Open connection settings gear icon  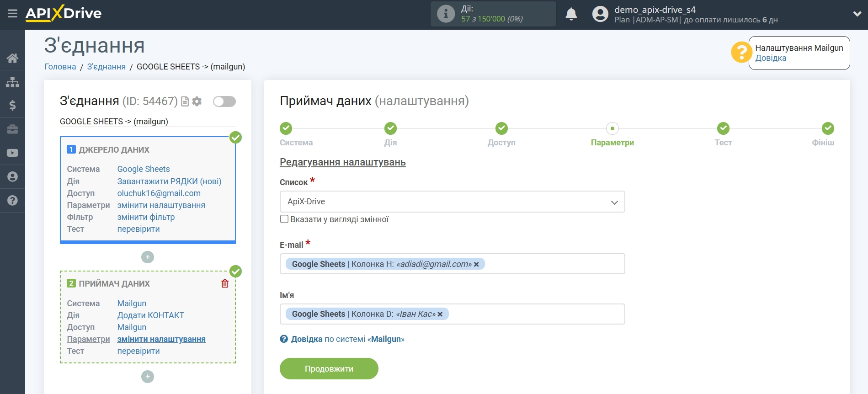click(x=197, y=101)
